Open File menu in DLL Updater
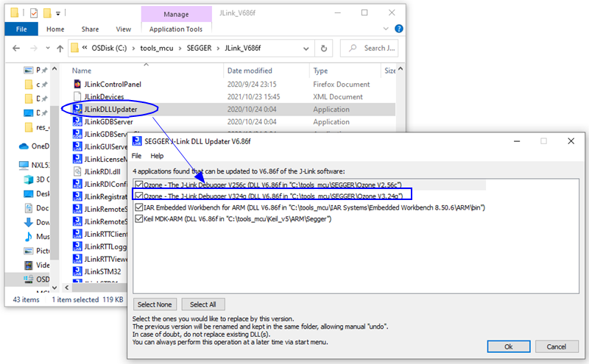The width and height of the screenshot is (589, 364). coord(136,156)
